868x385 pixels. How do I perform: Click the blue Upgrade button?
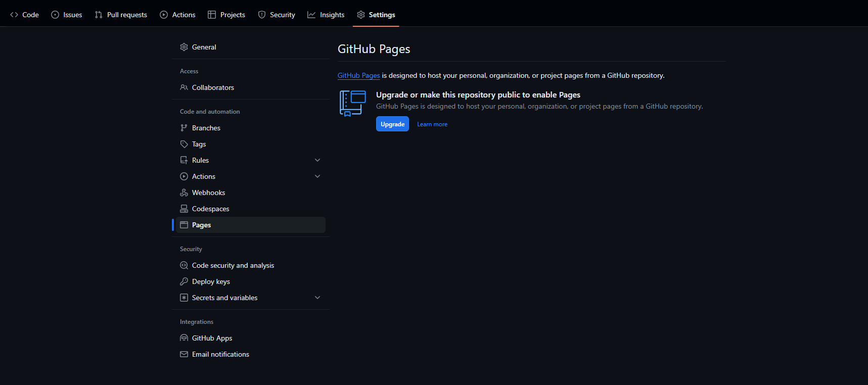tap(392, 124)
